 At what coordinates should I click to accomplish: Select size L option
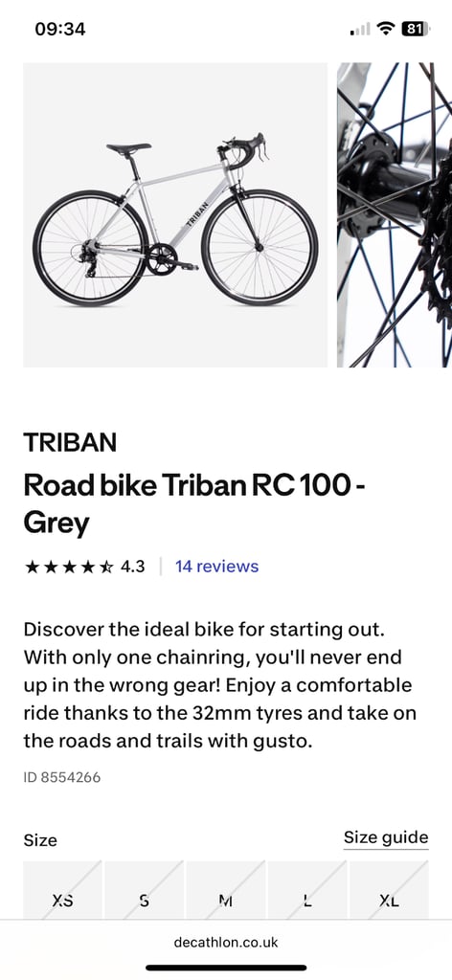tap(307, 890)
